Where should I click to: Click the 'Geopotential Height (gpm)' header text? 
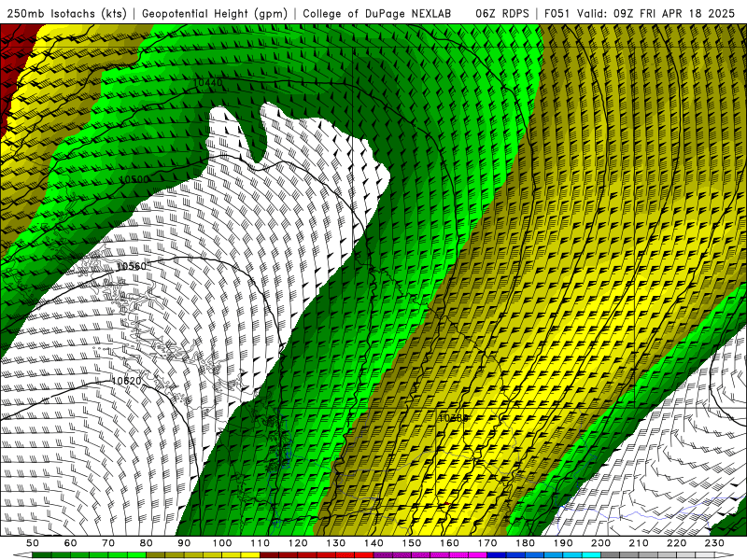click(215, 13)
